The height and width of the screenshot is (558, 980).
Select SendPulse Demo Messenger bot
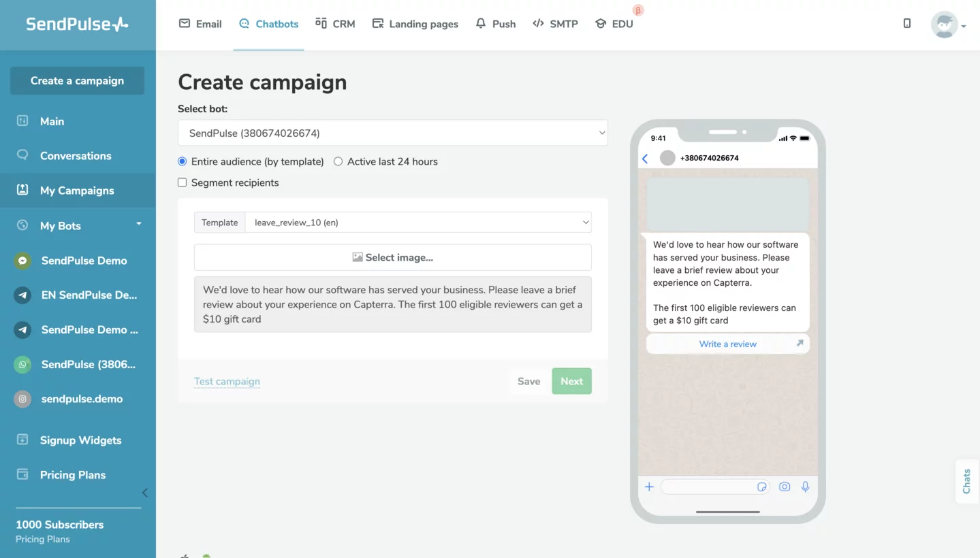[x=78, y=261]
